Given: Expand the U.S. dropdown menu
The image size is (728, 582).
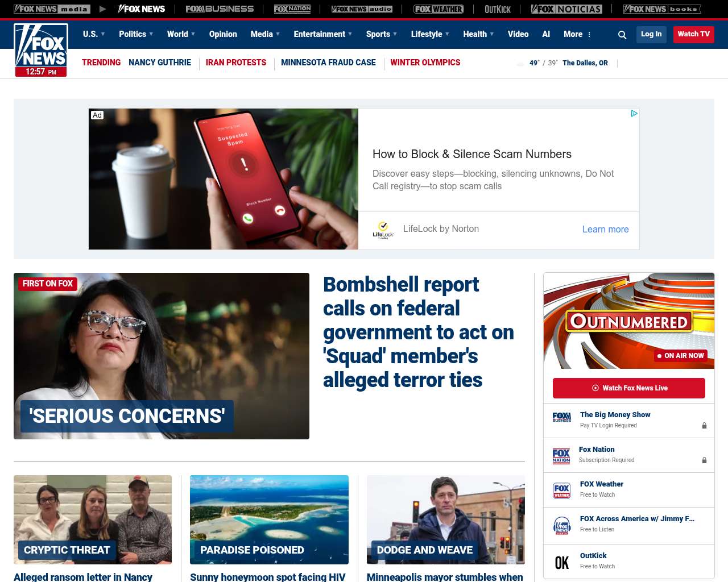Looking at the screenshot, I should (94, 34).
